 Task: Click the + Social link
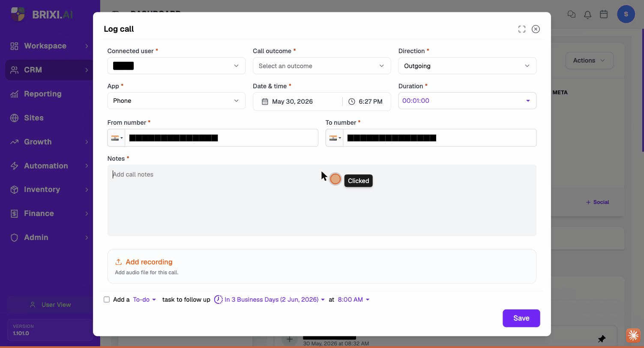pos(597,202)
